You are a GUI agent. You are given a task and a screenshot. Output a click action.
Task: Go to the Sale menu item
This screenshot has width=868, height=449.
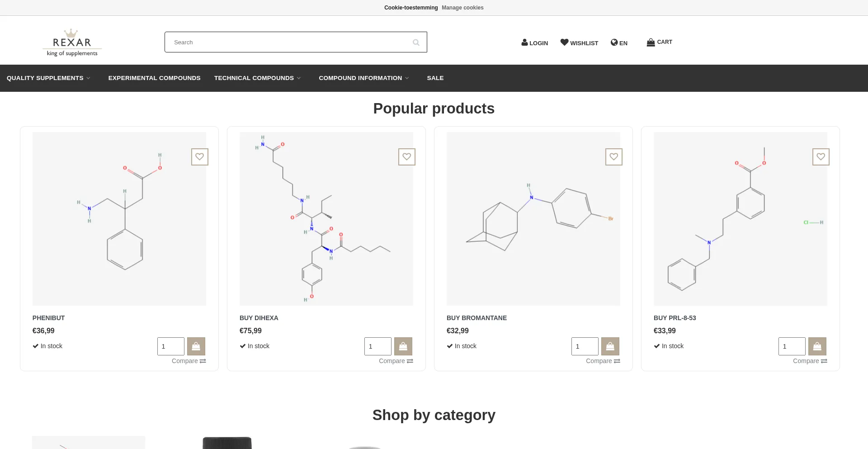(435, 78)
